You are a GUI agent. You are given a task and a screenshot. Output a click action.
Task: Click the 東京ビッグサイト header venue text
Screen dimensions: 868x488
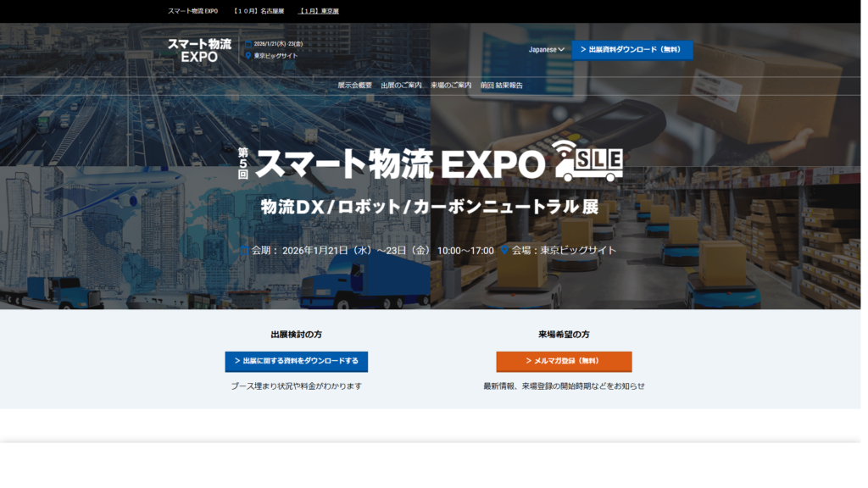[x=275, y=56]
